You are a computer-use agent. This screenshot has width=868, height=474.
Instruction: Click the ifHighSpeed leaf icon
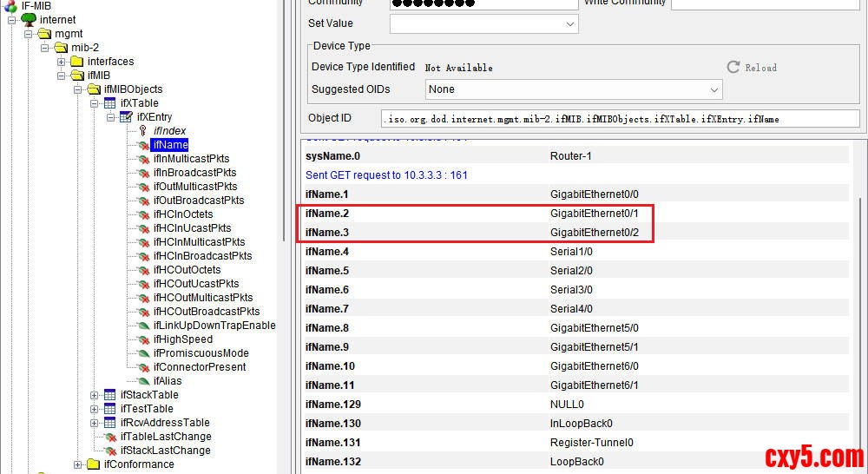tap(143, 339)
